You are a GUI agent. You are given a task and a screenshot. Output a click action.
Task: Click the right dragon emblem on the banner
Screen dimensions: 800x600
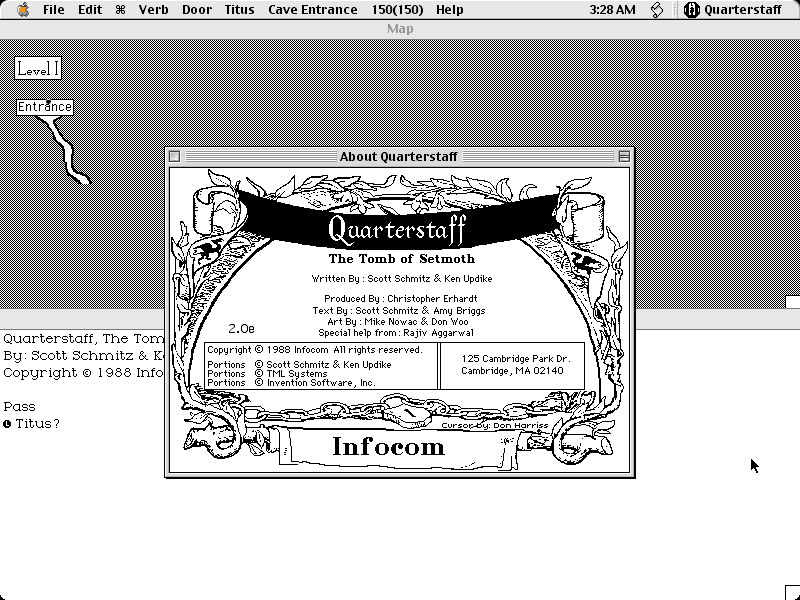(x=585, y=260)
